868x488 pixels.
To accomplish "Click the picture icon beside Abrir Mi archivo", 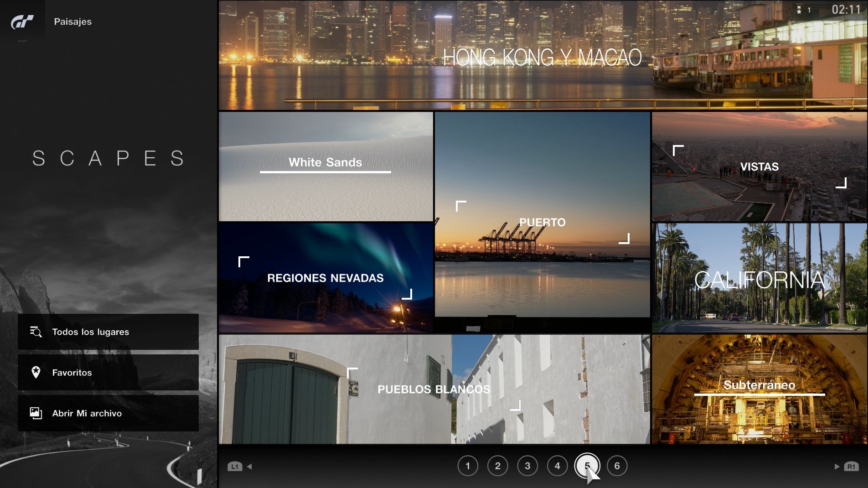I will tap(36, 413).
